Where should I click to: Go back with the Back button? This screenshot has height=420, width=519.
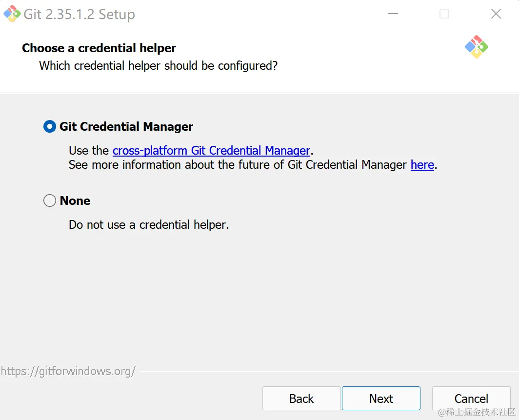click(x=301, y=399)
